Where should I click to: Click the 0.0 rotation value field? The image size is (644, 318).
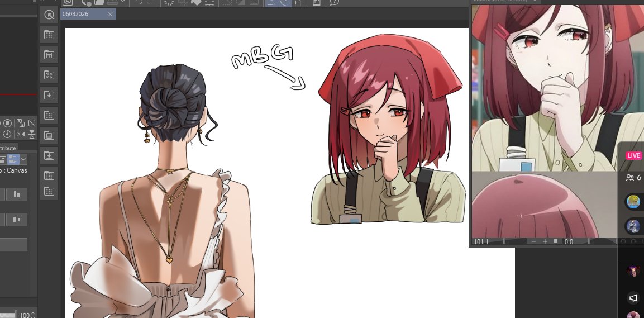(x=569, y=241)
